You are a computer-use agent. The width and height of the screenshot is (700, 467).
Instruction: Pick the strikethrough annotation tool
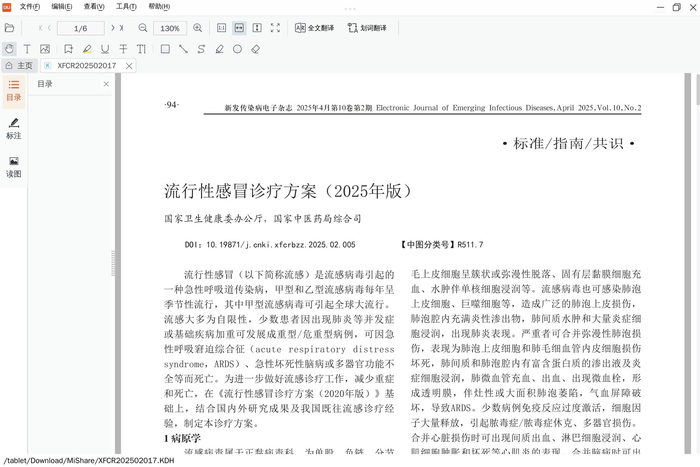tap(122, 48)
